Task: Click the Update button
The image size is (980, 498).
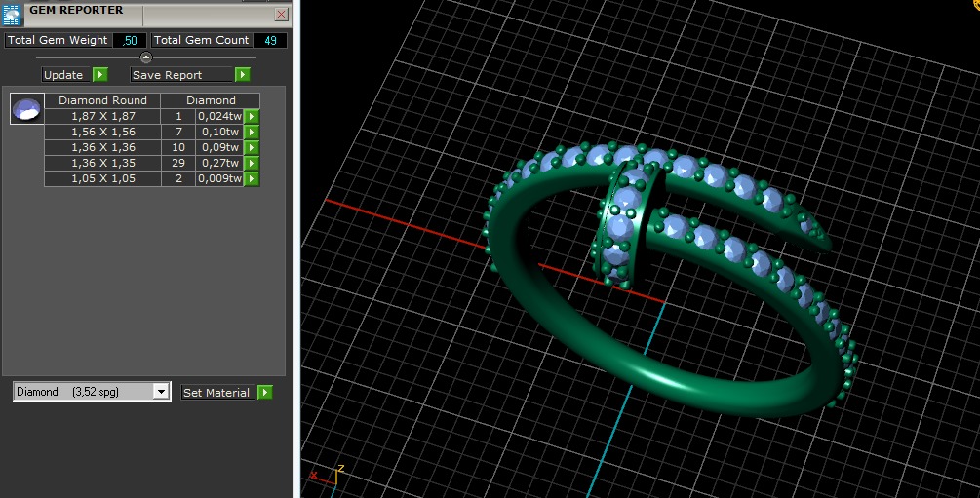Action: point(67,74)
